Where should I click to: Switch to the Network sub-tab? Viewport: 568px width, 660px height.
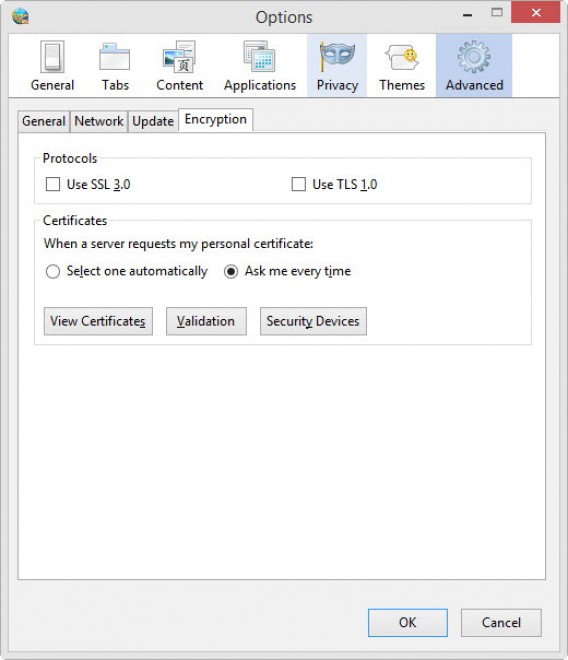[x=99, y=121]
